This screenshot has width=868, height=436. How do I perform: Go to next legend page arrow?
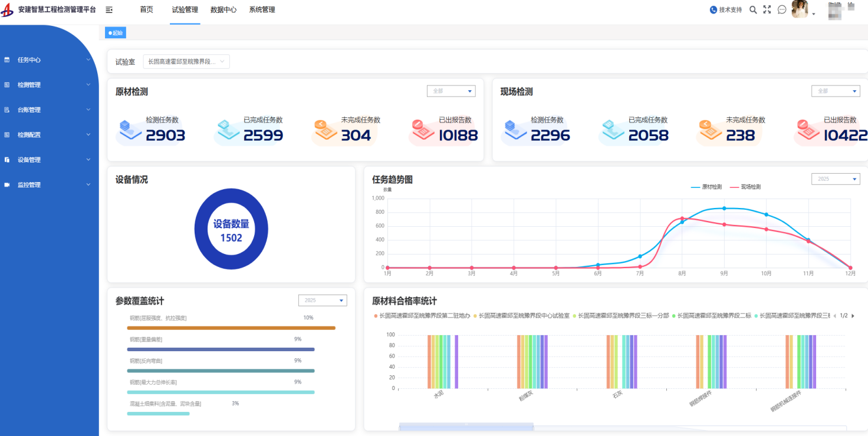tap(853, 316)
